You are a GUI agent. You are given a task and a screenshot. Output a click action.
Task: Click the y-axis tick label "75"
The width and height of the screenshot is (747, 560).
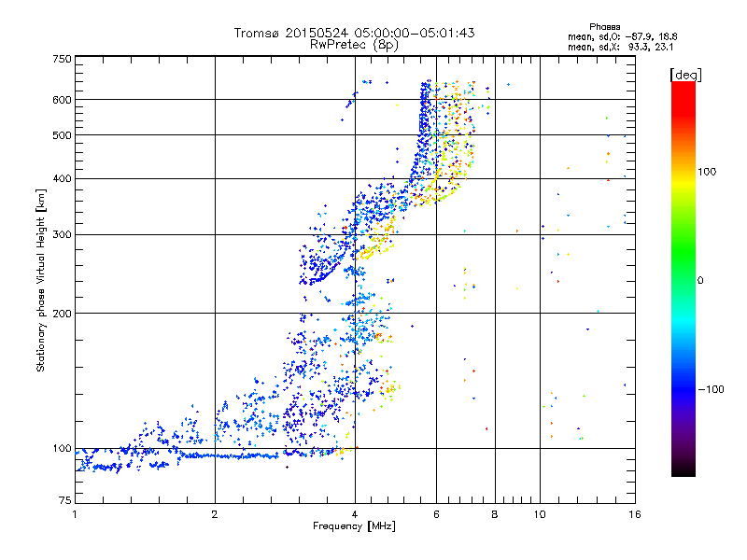pos(65,500)
